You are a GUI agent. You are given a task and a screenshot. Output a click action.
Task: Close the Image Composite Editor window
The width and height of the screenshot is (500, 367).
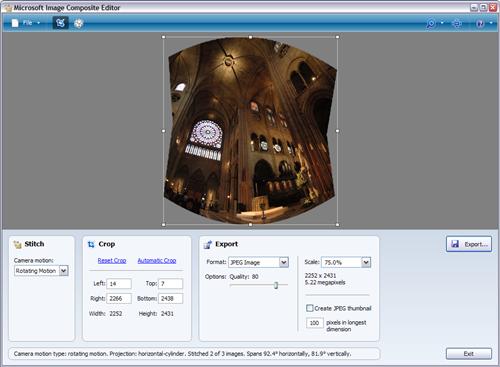[x=493, y=7]
